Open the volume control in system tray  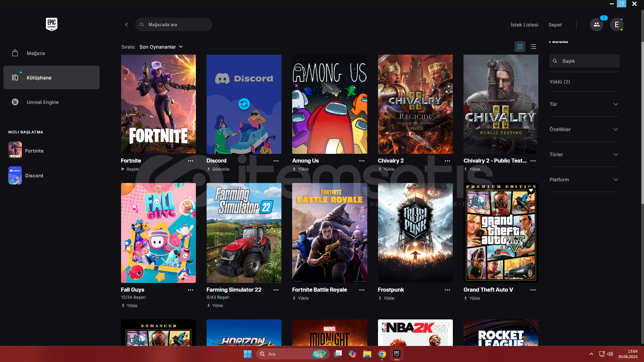click(610, 354)
